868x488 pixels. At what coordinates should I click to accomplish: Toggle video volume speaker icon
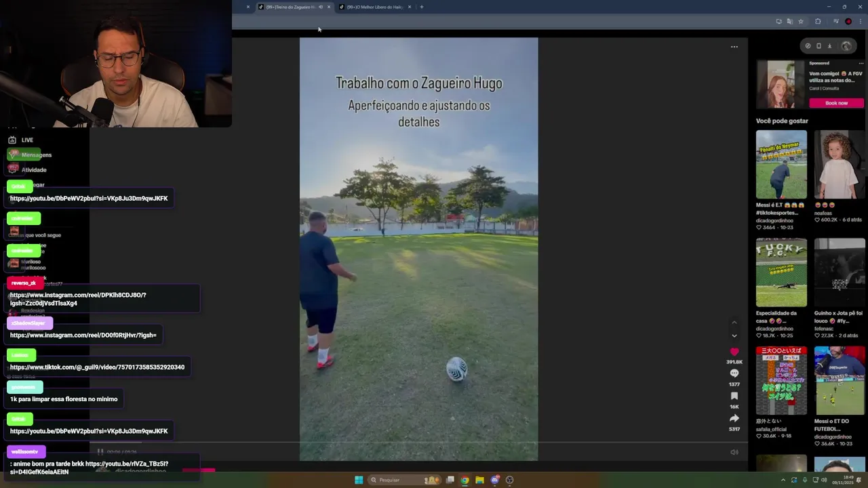tap(734, 452)
